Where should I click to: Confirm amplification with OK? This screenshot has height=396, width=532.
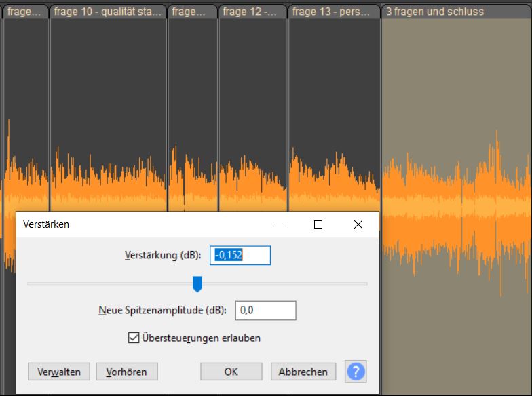pos(231,372)
